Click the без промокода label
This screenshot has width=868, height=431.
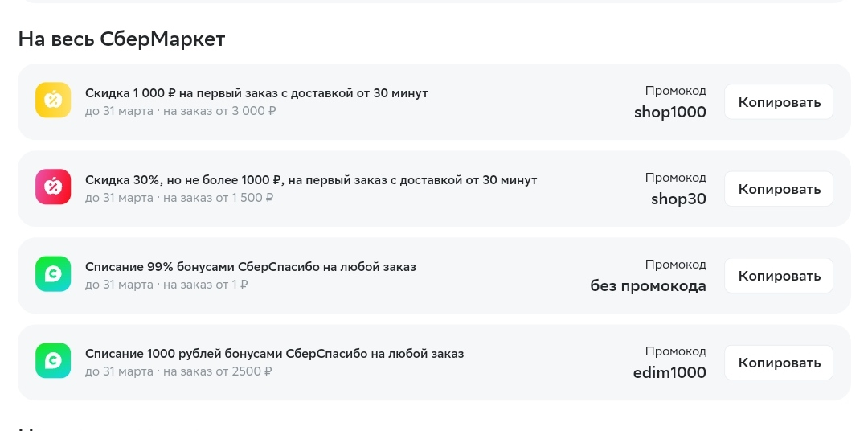(x=648, y=285)
